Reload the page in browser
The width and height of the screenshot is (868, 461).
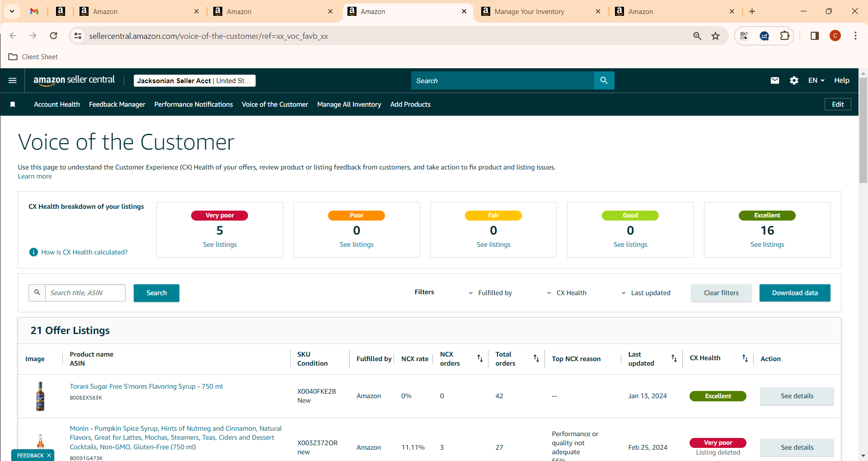click(x=53, y=36)
